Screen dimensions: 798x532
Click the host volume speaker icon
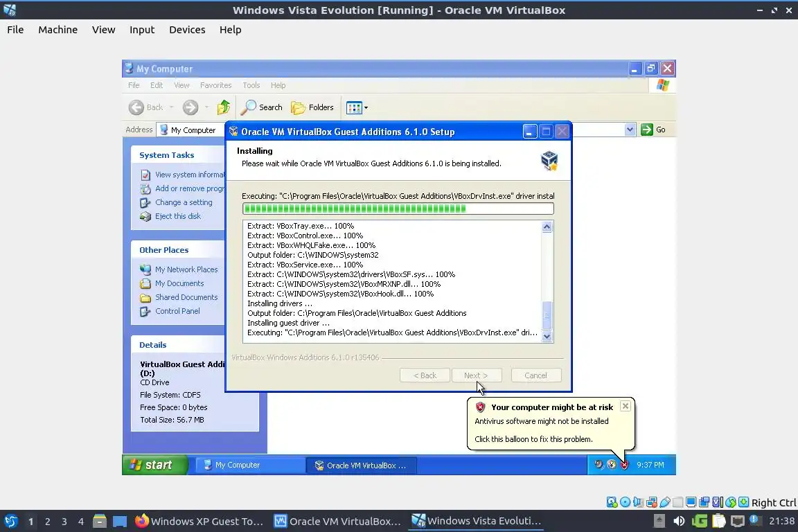coord(679,522)
